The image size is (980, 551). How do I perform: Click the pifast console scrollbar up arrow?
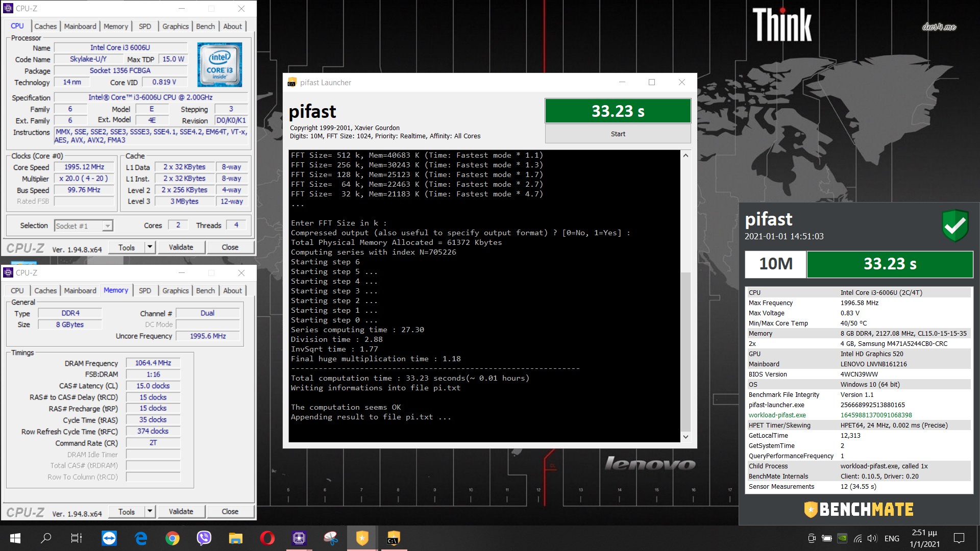pyautogui.click(x=685, y=156)
